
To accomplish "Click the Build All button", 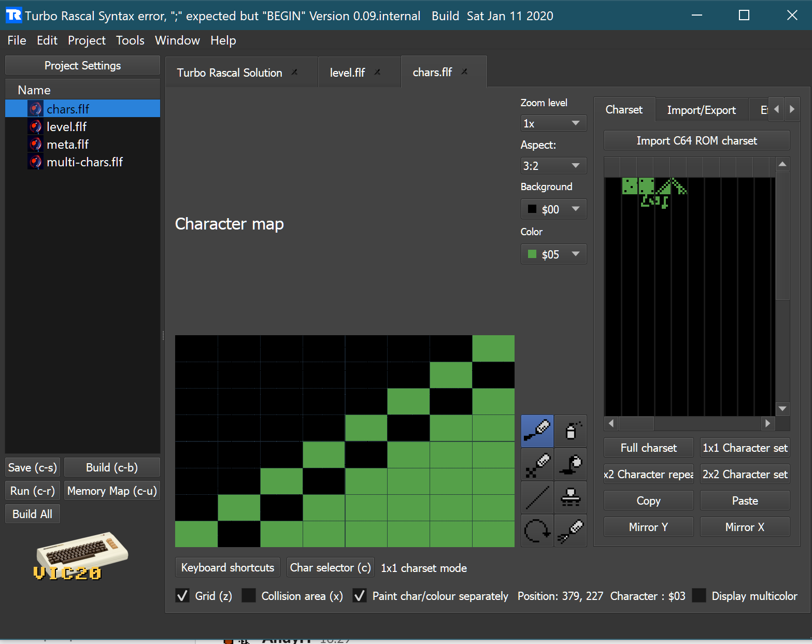I will point(33,514).
